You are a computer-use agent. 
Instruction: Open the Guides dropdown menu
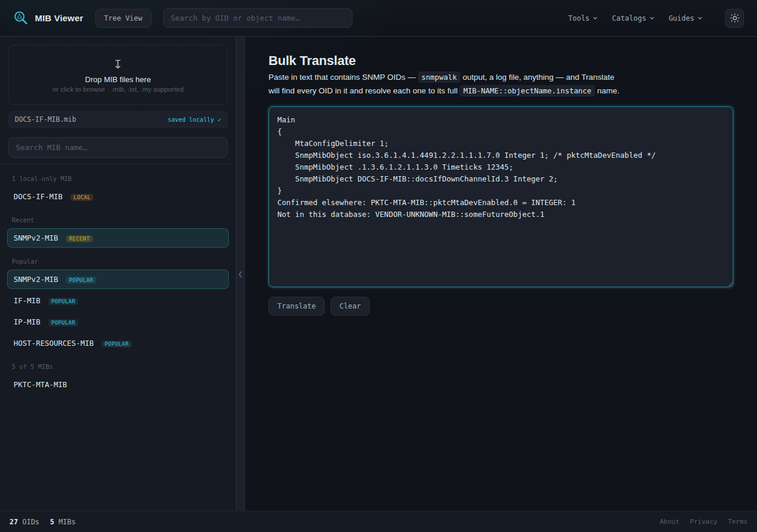685,18
